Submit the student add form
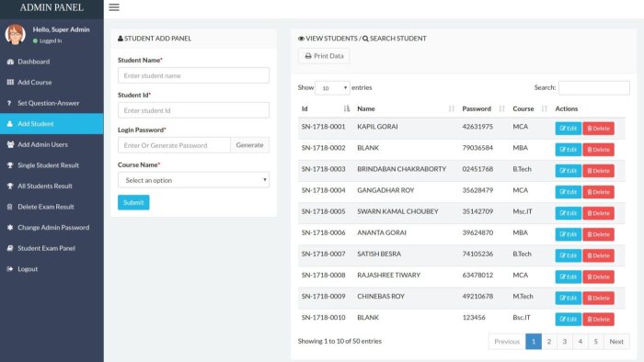This screenshot has width=644, height=362. [133, 202]
